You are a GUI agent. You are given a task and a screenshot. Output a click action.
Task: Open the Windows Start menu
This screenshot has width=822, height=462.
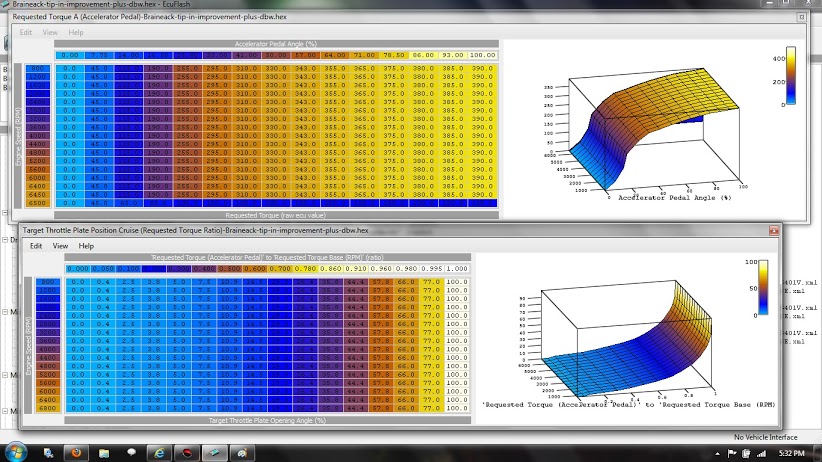coord(16,452)
